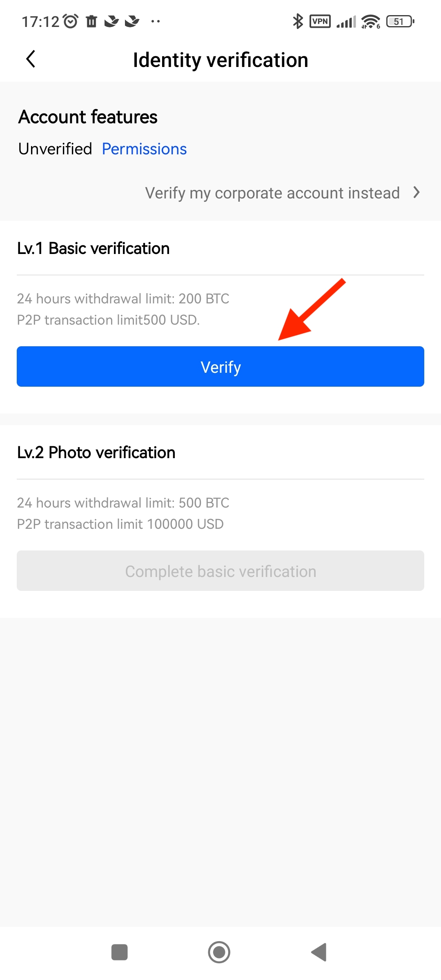
Task: Tap the alarm clock status icon
Action: click(x=70, y=21)
